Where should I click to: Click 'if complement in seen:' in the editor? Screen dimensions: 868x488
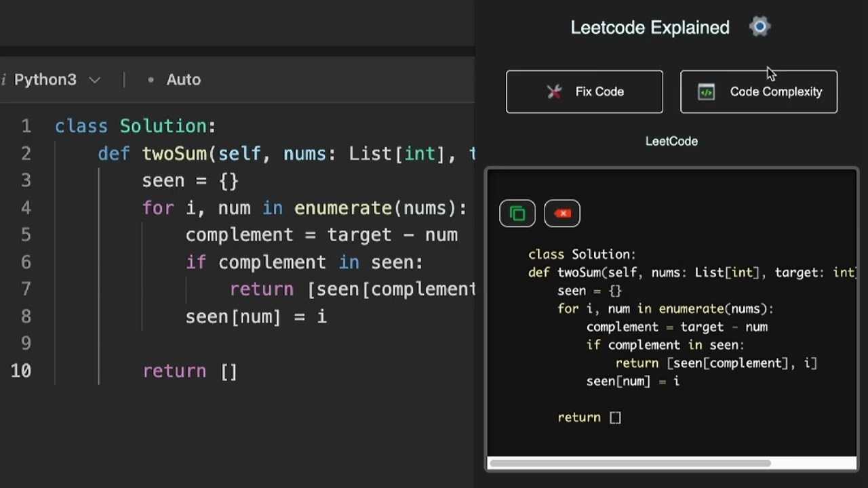[304, 262]
